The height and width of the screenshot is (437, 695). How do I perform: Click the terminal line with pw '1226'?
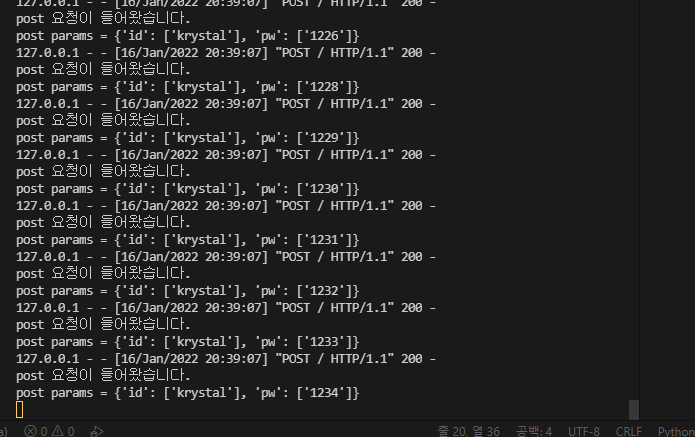(187, 36)
